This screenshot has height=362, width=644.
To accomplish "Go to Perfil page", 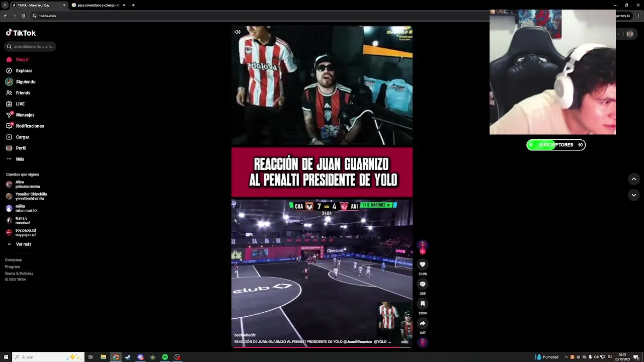I will (x=16, y=148).
